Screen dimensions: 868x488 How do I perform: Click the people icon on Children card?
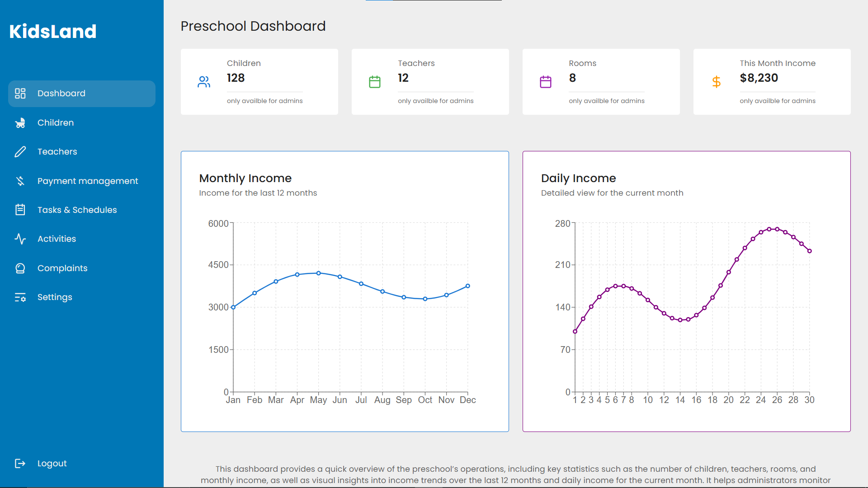[204, 82]
